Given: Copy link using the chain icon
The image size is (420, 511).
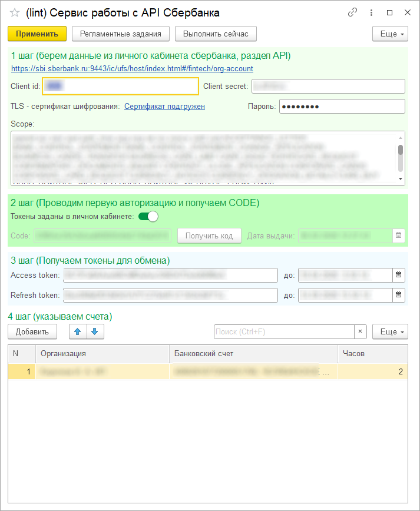Looking at the screenshot, I should [x=352, y=12].
